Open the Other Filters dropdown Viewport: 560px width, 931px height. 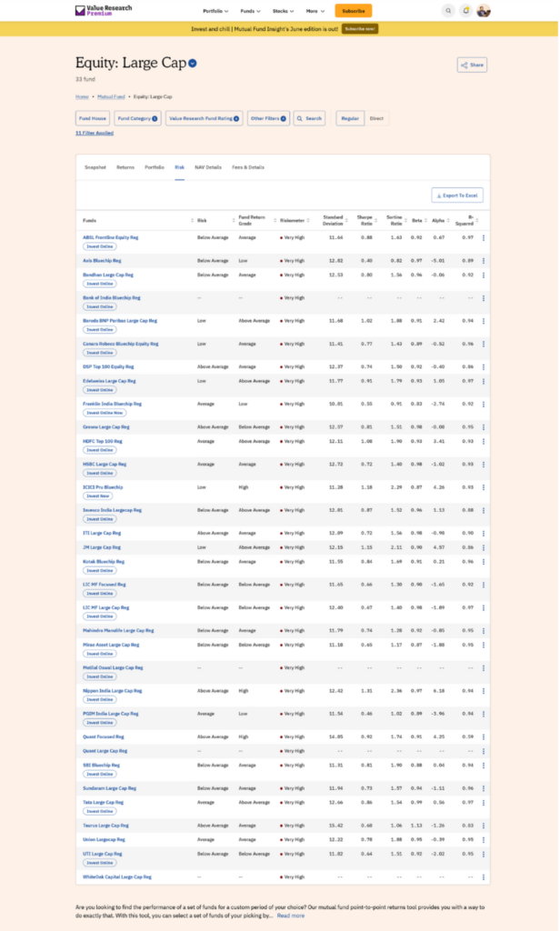click(x=268, y=118)
